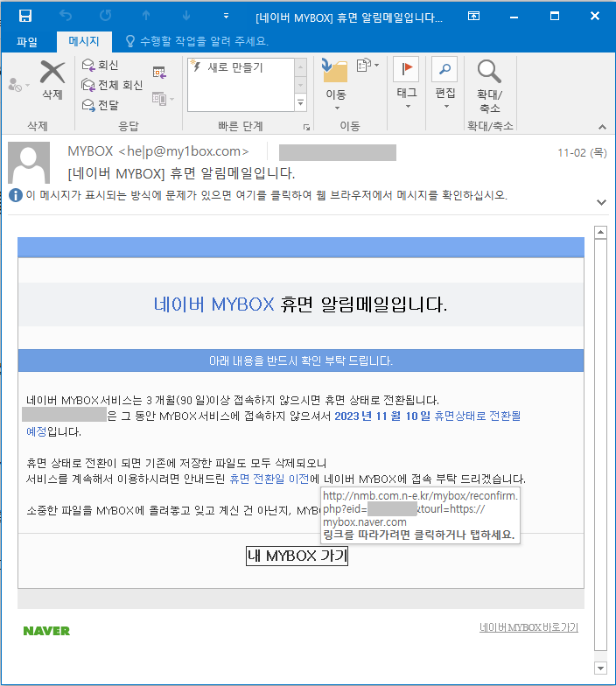Image resolution: width=616 pixels, height=686 pixels.
Task: Expand the message header with the chevron
Action: (602, 202)
